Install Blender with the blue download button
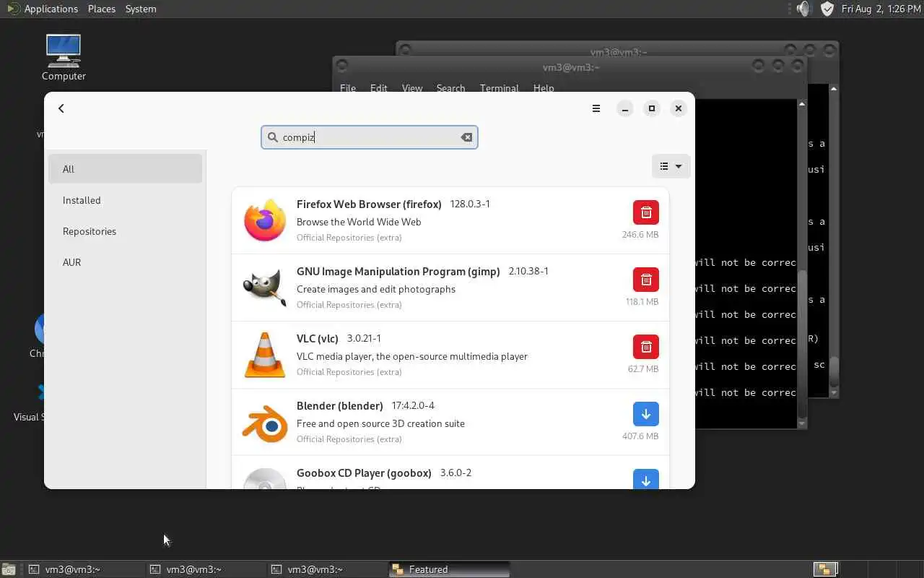924x578 pixels. (x=646, y=414)
